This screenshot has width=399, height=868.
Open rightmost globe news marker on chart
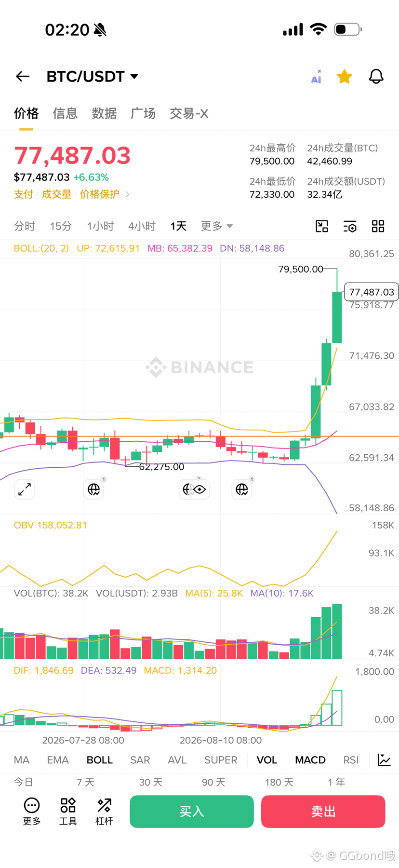click(x=242, y=489)
